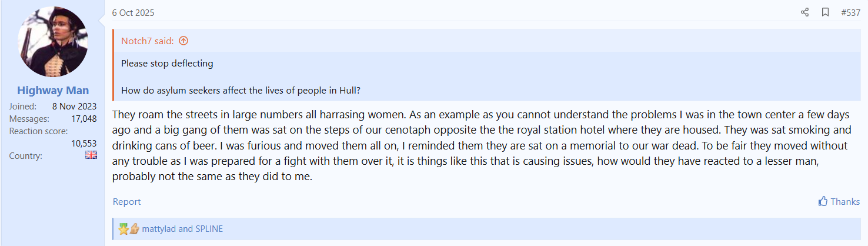Image resolution: width=868 pixels, height=246 pixels.
Task: Open the 'Notch7 said:' quote source link
Action: [147, 41]
